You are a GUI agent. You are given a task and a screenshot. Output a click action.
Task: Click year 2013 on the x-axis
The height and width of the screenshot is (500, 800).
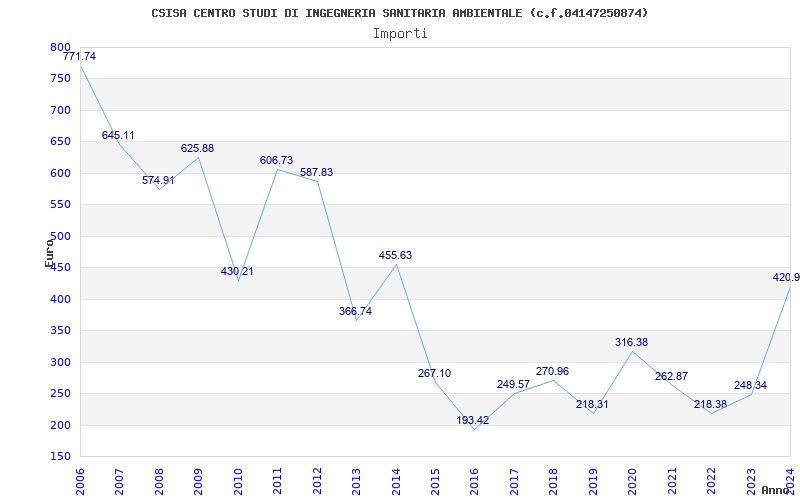point(356,481)
